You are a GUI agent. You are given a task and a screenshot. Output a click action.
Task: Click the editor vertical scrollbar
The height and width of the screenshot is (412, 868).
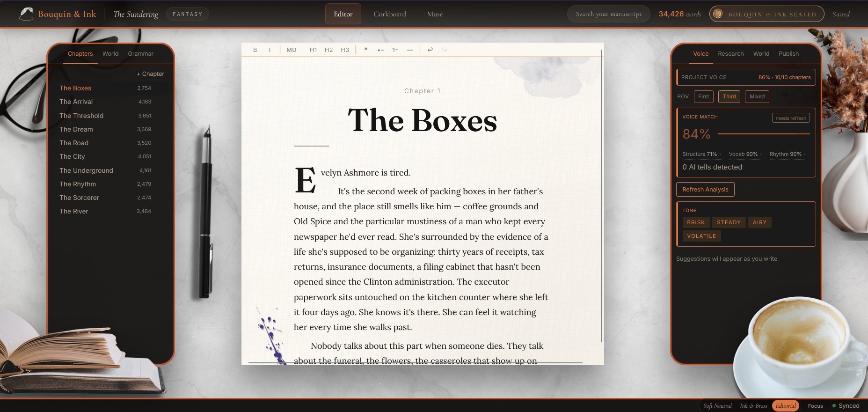pyautogui.click(x=601, y=196)
